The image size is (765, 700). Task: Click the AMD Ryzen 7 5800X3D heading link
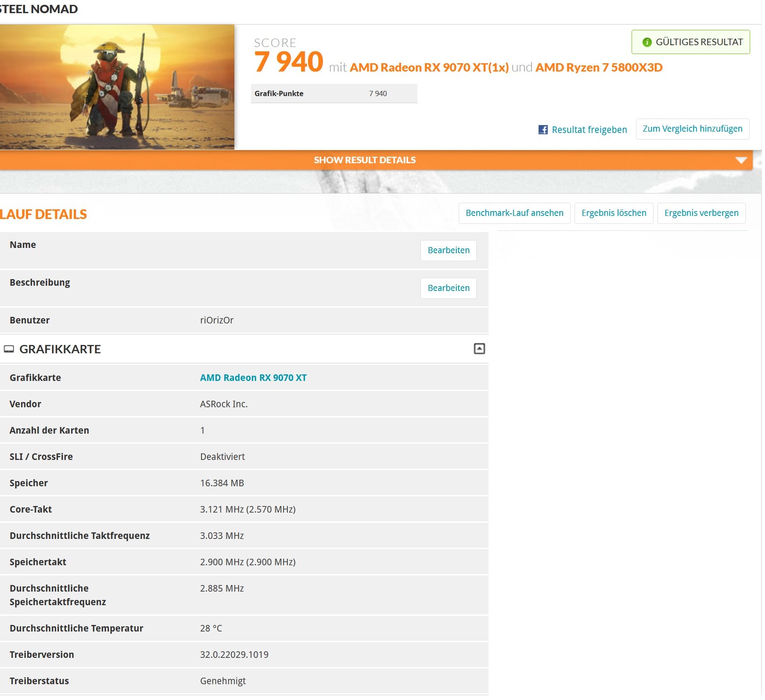pyautogui.click(x=599, y=67)
